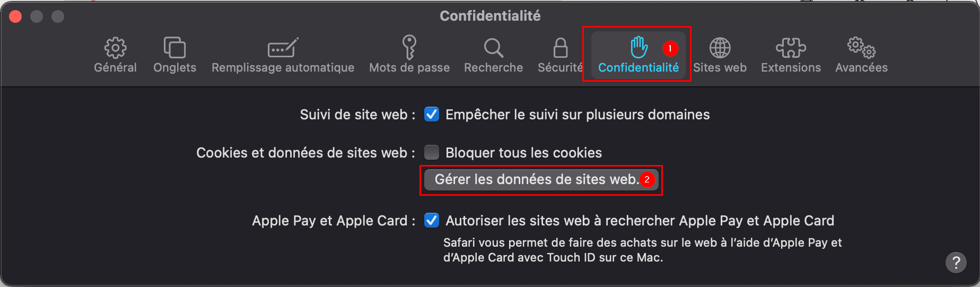
Task: Open the help question mark button
Action: coord(956,262)
